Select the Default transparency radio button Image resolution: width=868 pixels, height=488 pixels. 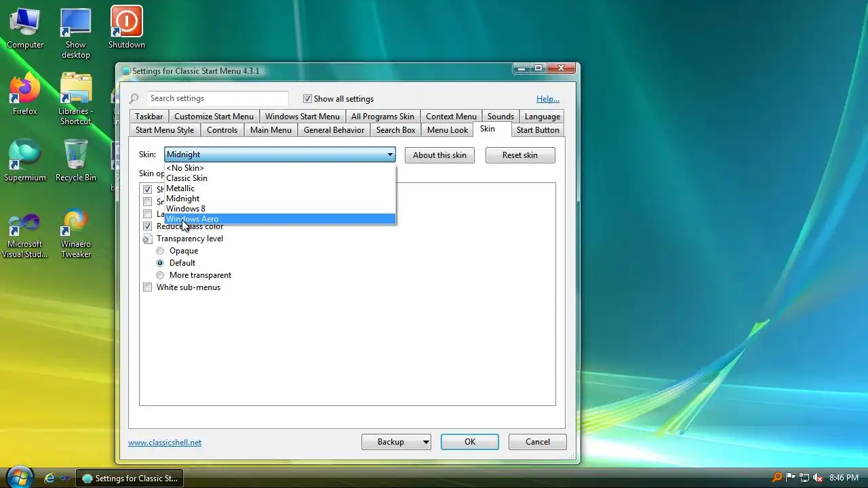[160, 263]
